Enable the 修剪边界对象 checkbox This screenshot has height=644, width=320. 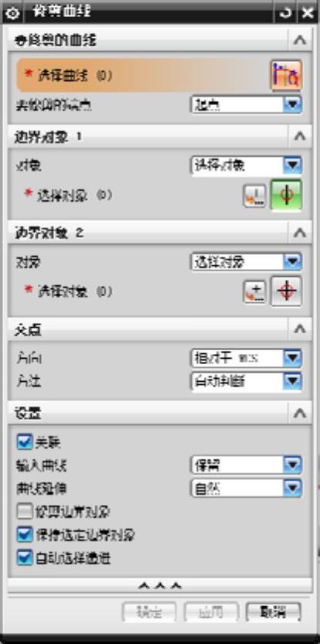tap(25, 512)
